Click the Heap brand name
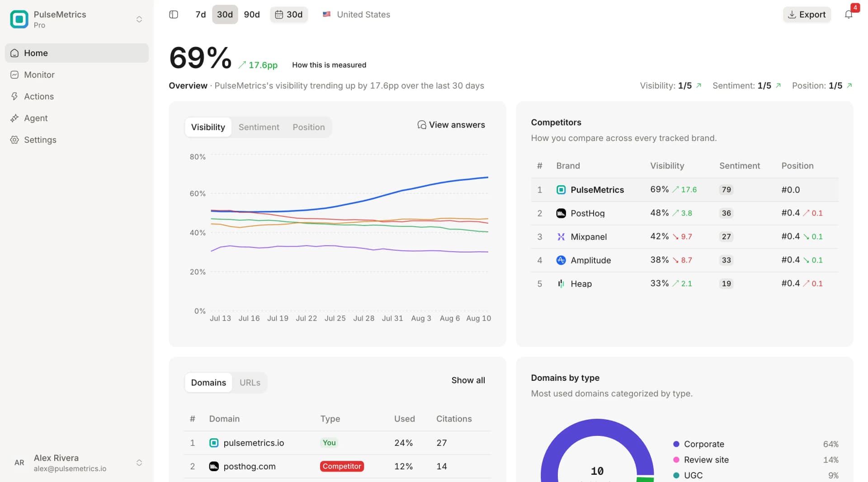Screen dimensions: 868x482 pyautogui.click(x=581, y=284)
